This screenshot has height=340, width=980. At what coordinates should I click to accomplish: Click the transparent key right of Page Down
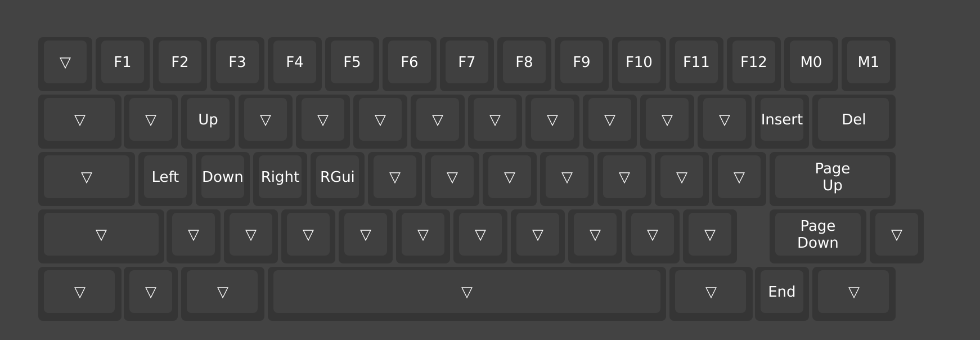897,235
